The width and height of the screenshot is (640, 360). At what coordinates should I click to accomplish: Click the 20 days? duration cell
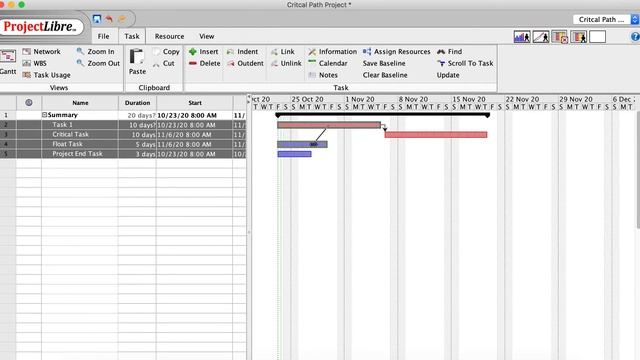pos(137,115)
